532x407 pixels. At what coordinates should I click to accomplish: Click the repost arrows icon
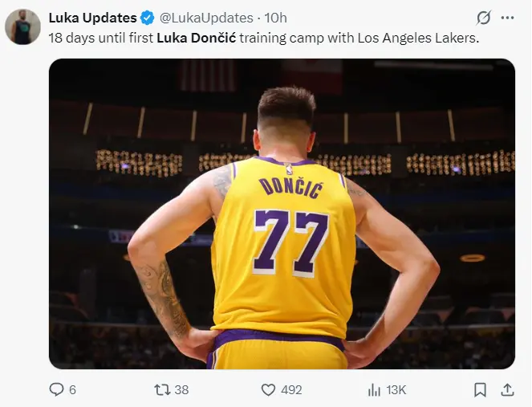click(161, 389)
